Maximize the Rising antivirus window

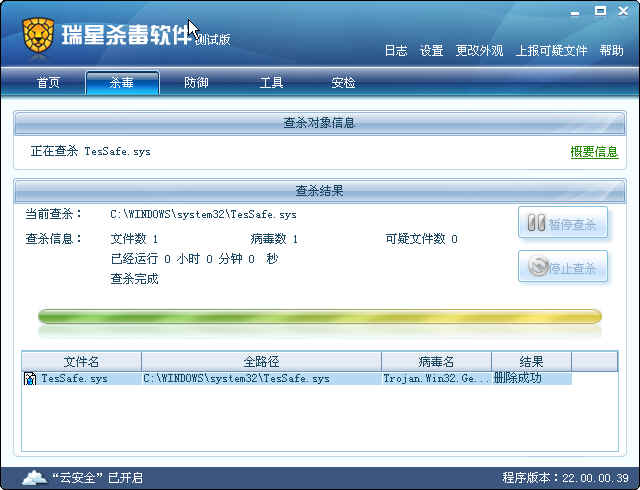click(x=600, y=11)
